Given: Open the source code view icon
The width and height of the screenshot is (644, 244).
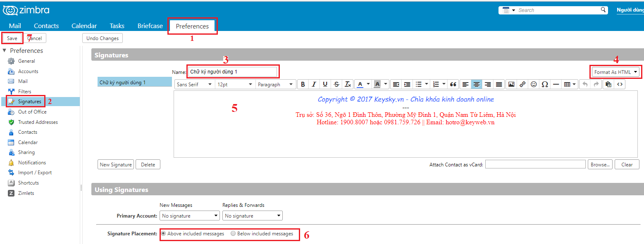Looking at the screenshot, I should click(x=619, y=84).
